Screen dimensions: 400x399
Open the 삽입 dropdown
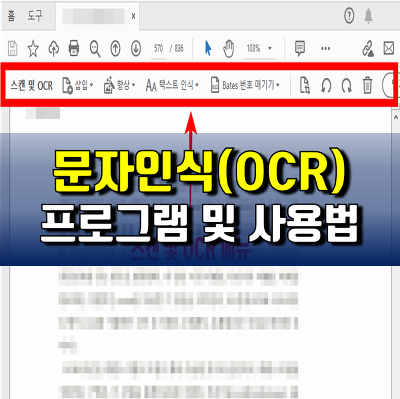(78, 85)
